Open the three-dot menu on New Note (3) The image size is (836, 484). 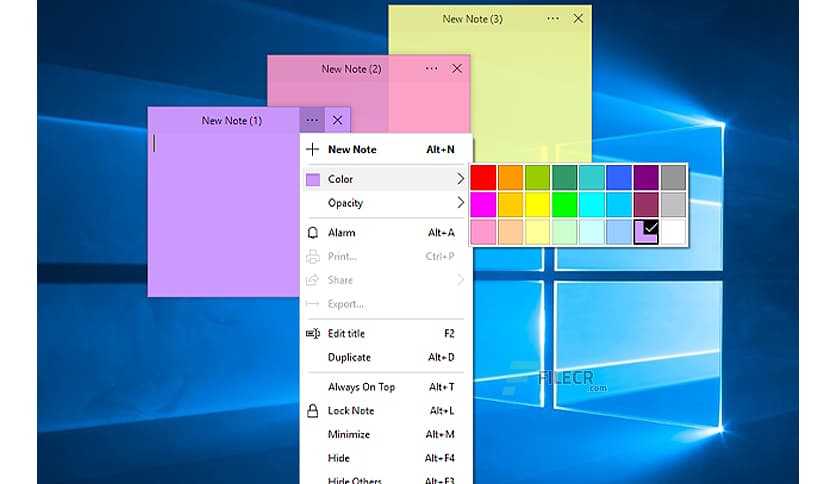coord(553,19)
